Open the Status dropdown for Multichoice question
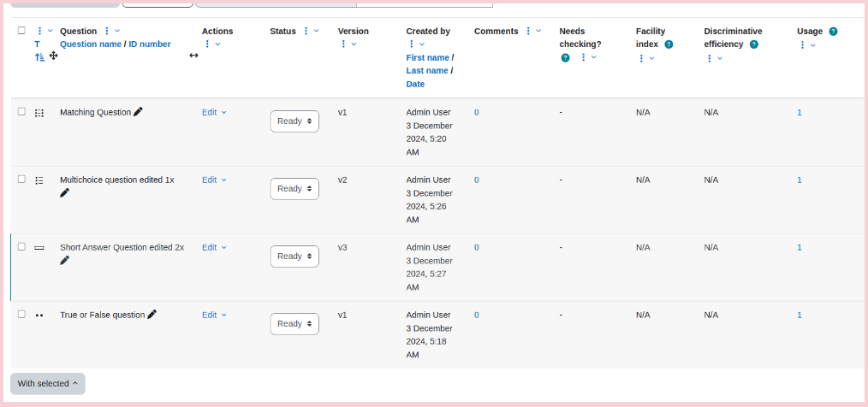868x407 pixels. click(294, 189)
